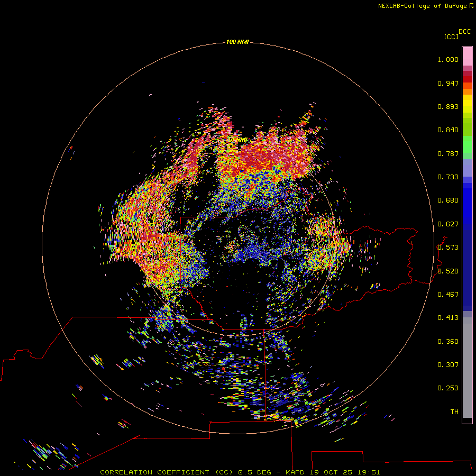Click the [CC] units label
The image size is (476, 476).
click(451, 36)
